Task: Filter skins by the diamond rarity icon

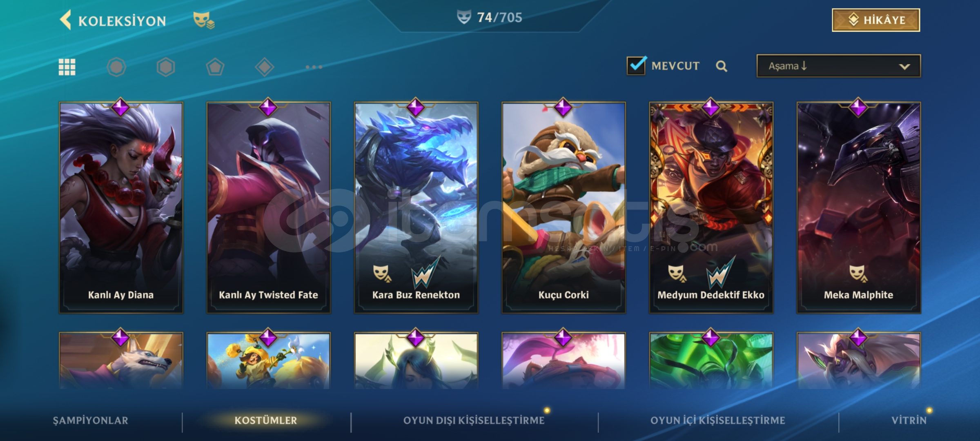Action: (265, 67)
